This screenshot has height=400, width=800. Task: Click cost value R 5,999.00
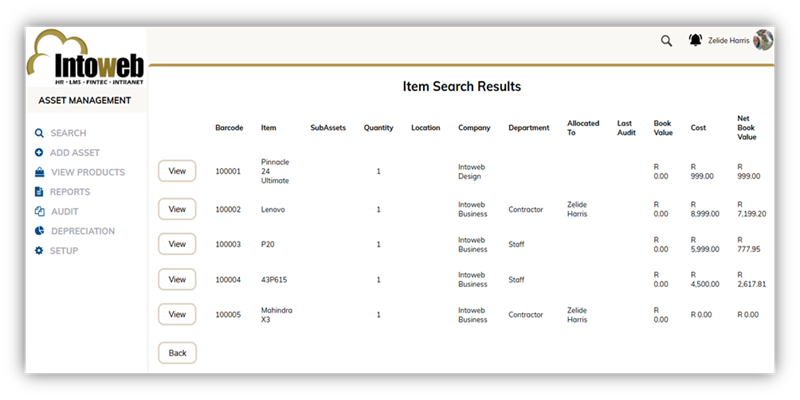(x=705, y=244)
